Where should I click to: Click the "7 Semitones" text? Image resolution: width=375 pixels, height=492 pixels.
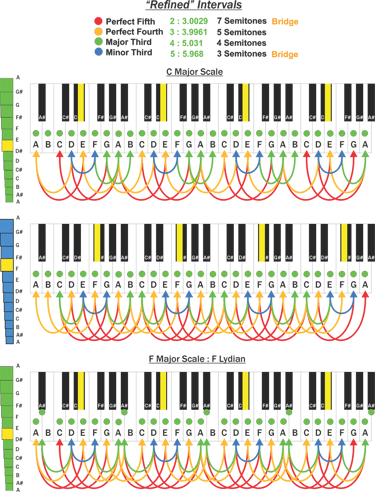[242, 21]
